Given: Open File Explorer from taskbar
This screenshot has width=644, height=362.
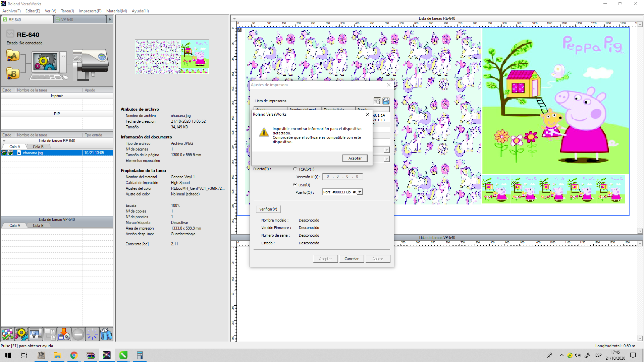Looking at the screenshot, I should pyautogui.click(x=57, y=355).
